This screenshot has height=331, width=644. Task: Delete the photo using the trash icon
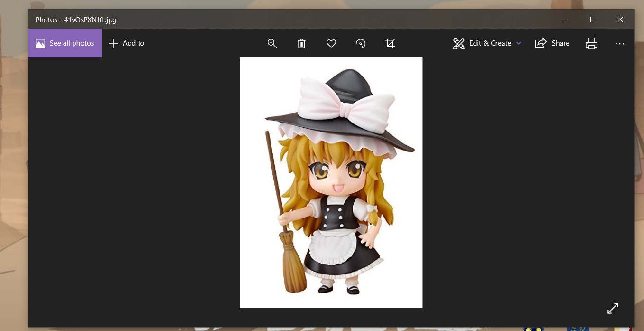[301, 44]
